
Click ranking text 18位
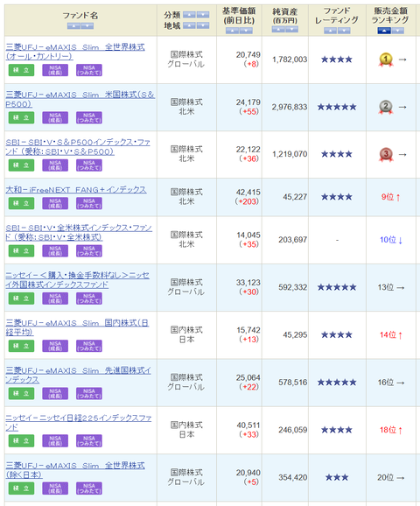coord(388,430)
